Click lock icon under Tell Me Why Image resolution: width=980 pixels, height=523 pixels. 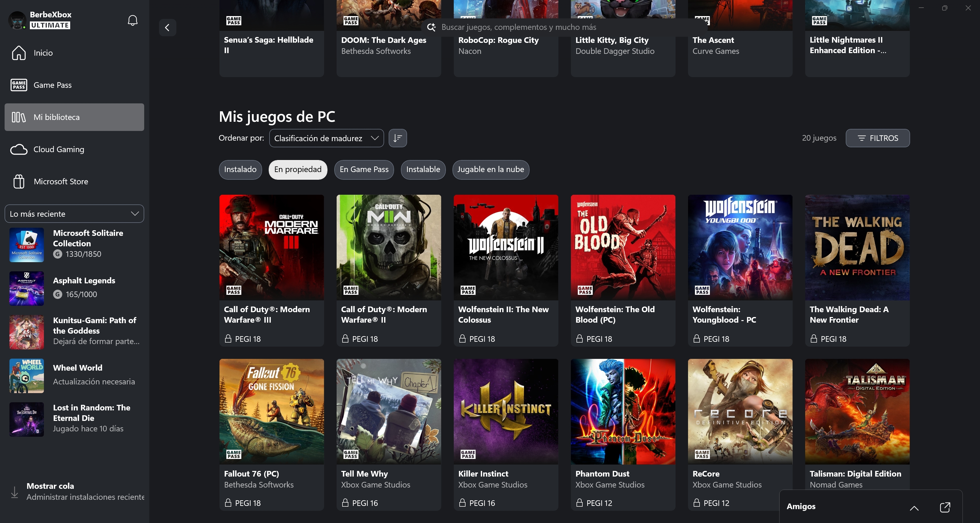point(345,503)
